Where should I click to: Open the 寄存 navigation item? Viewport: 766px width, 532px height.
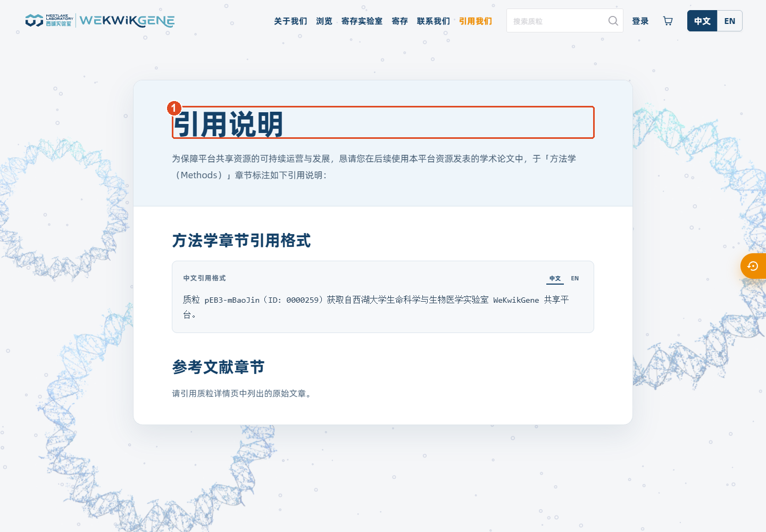click(x=399, y=21)
